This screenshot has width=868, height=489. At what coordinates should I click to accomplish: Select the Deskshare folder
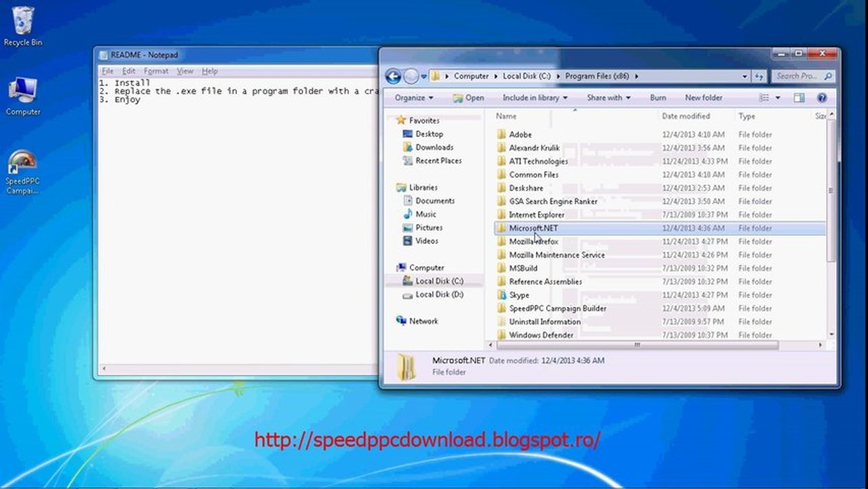[x=525, y=188]
